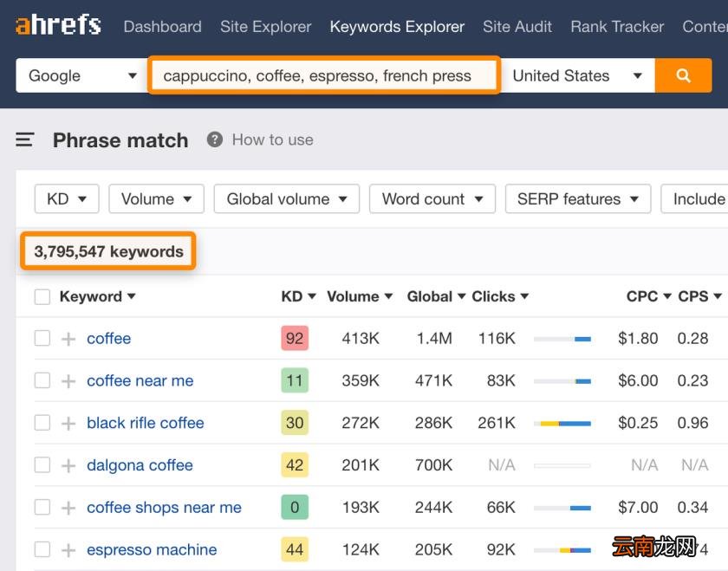Click the keyword search input field

pos(324,75)
